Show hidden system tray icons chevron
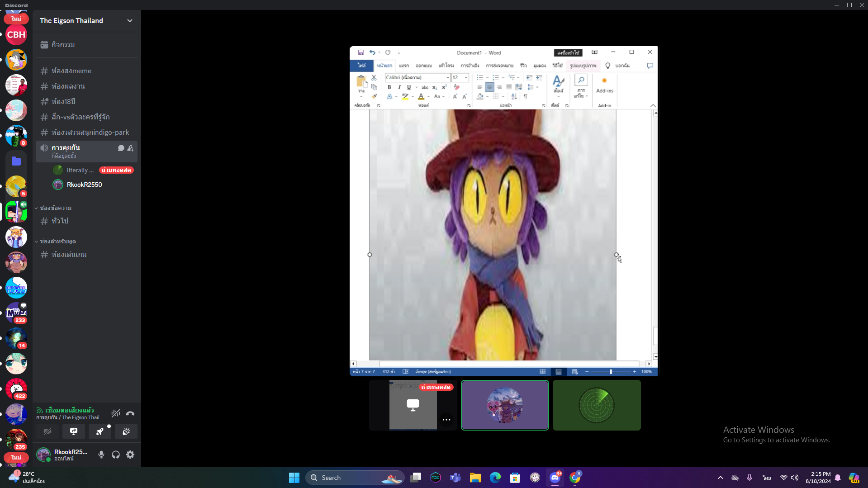This screenshot has height=488, width=868. (x=721, y=478)
